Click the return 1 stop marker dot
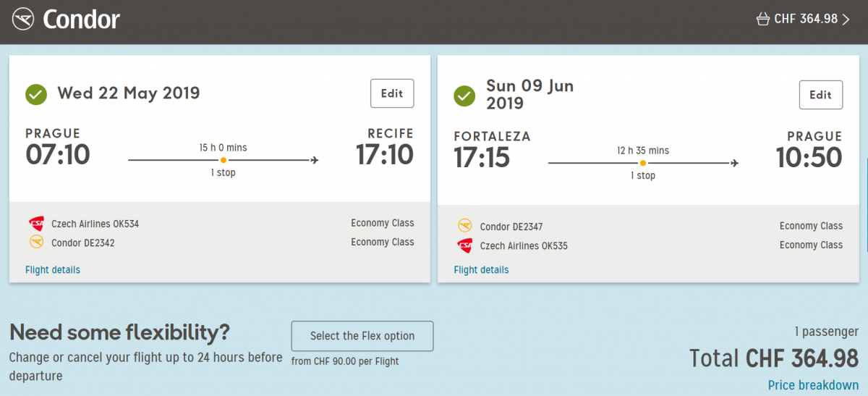Screen dimensions: 868x396 (642, 163)
